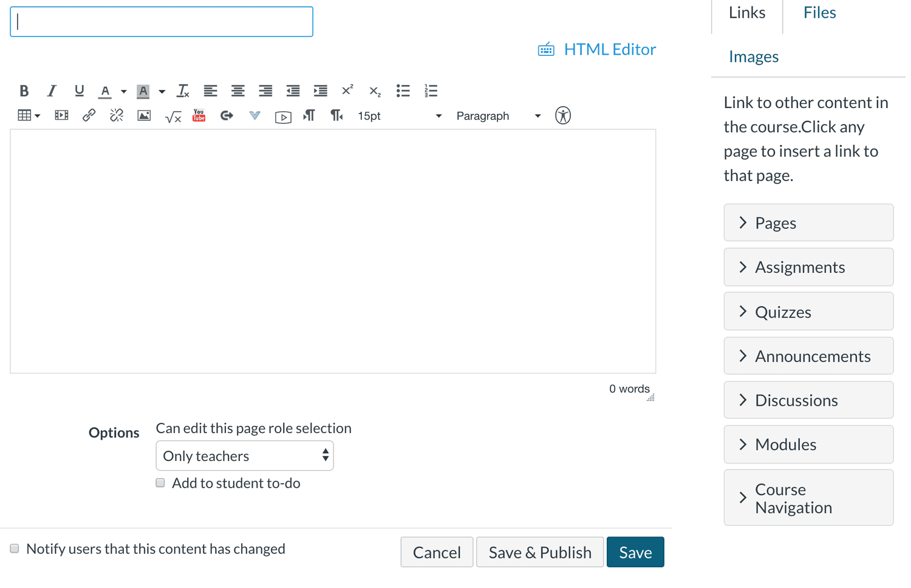
Task: Insert numbered list
Action: (431, 91)
